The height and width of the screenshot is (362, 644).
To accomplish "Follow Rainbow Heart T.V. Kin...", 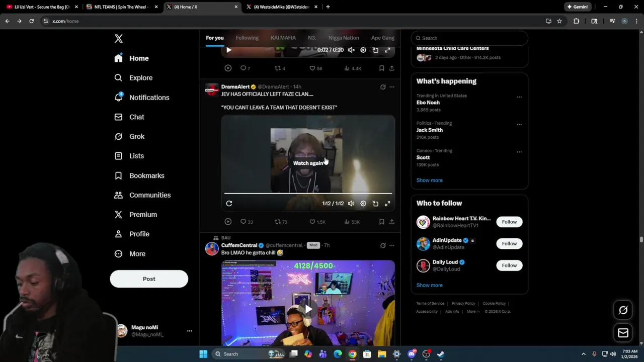I will point(509,222).
